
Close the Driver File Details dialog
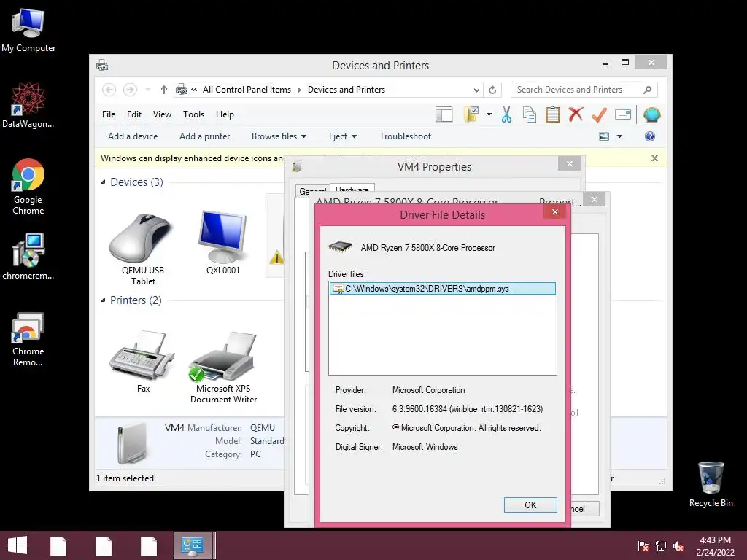[x=555, y=212]
